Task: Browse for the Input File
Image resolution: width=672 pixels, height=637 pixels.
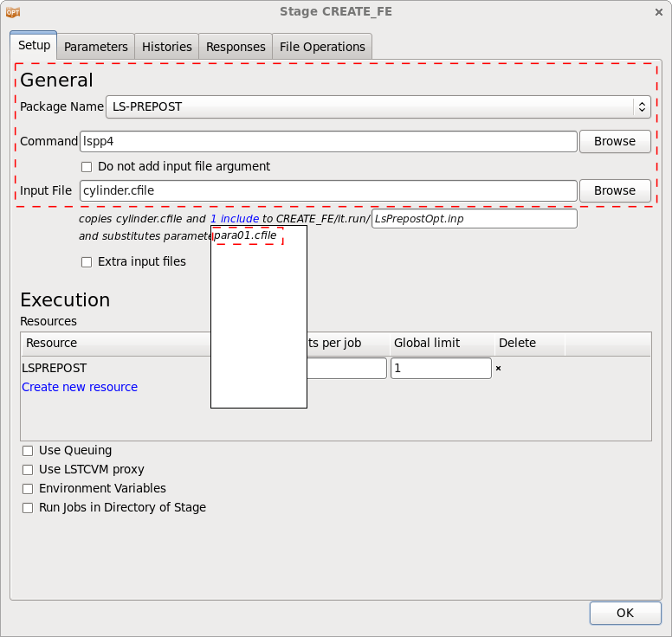Action: point(615,190)
